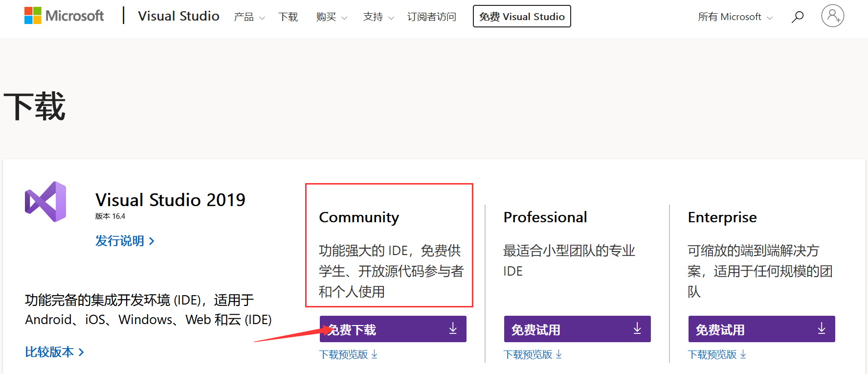Screen dimensions: 868x374
Task: Click the Professional 免费试用 button
Action: pos(578,329)
